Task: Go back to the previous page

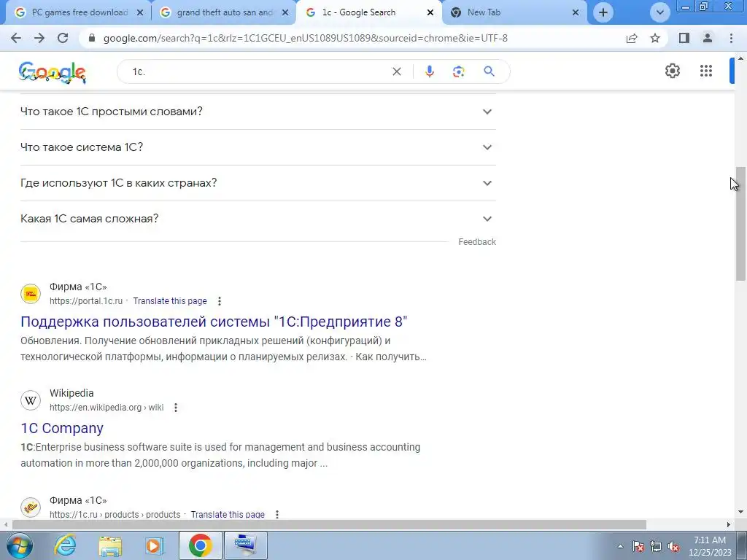Action: click(16, 38)
